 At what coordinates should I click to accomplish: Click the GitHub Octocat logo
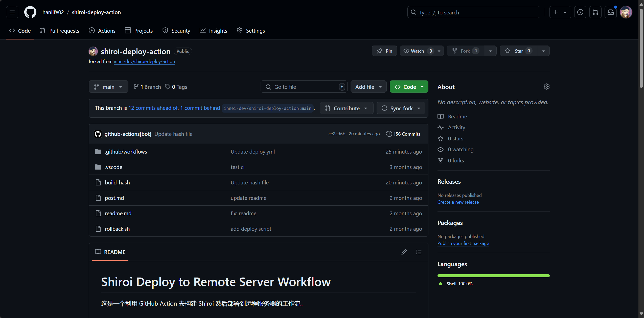[30, 12]
